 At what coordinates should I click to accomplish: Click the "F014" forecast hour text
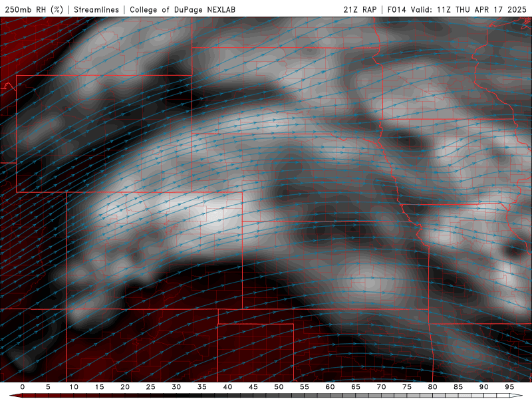(x=396, y=9)
